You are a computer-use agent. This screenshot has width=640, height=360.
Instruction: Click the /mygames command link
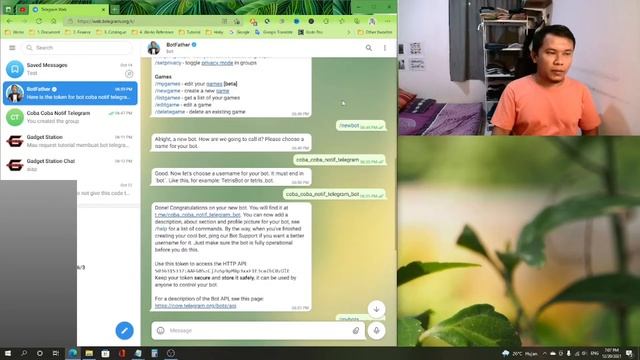[x=167, y=84]
